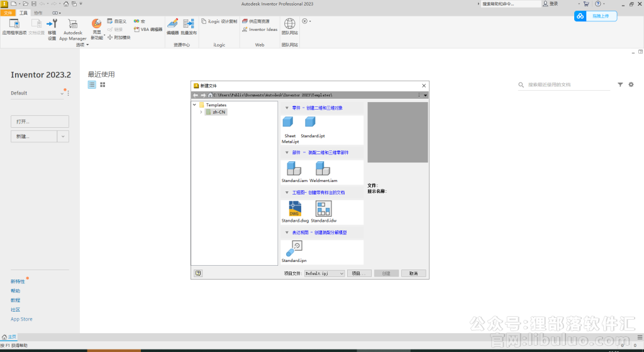Image resolution: width=644 pixels, height=352 pixels.
Task: Filter the recent documents list
Action: 620,84
